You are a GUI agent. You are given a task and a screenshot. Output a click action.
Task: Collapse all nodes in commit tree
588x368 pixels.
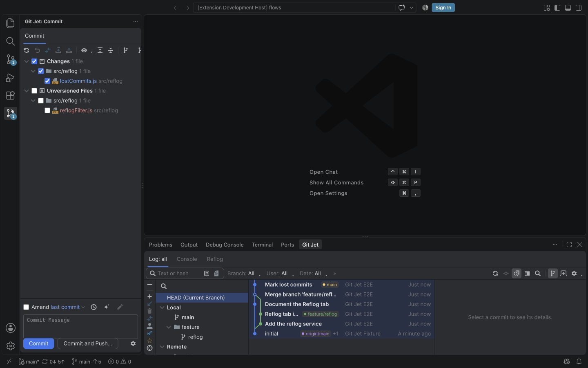coord(111,50)
